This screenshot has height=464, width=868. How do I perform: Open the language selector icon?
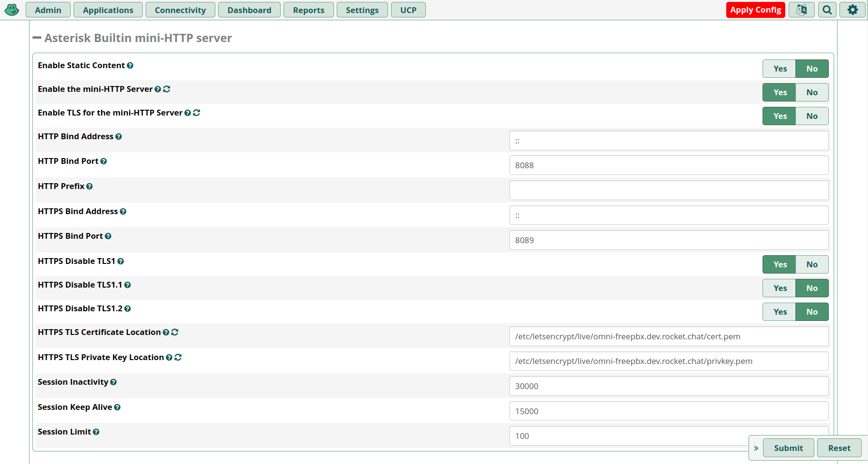tap(801, 10)
